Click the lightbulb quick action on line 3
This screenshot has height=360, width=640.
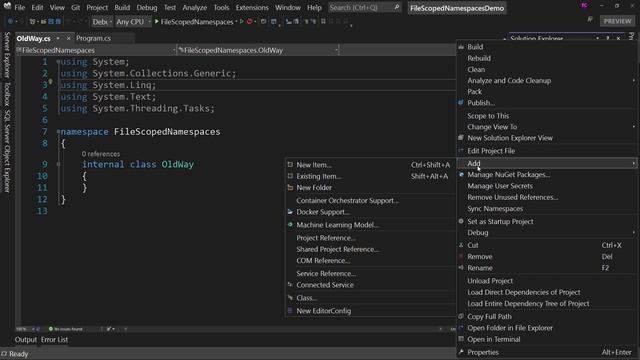[51, 82]
